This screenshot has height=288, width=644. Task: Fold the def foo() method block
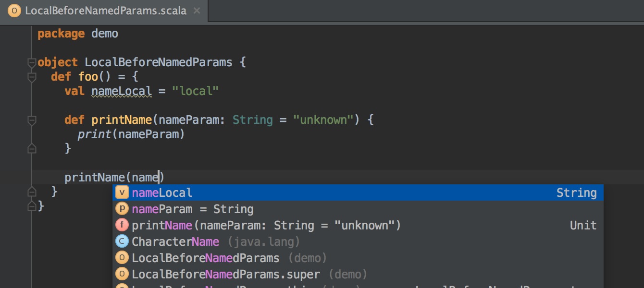coord(32,77)
